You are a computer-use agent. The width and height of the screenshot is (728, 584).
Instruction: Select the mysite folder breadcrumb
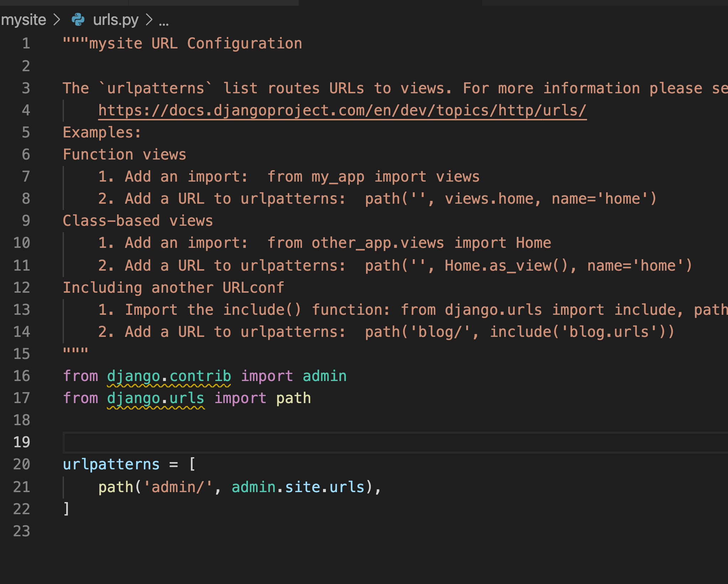pos(24,20)
